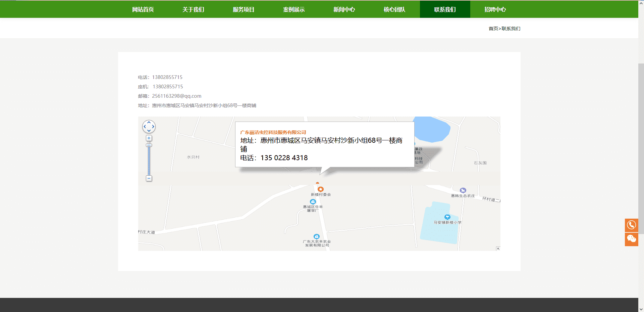Viewport: 644px width, 312px height.
Task: Click the page vertical scrollbar down arrow
Action: click(641, 309)
